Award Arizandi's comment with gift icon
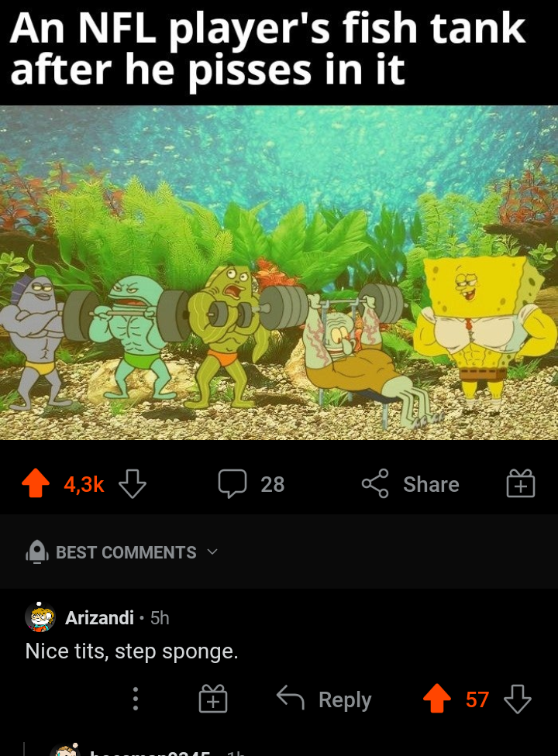This screenshot has width=558, height=756. pos(213,699)
